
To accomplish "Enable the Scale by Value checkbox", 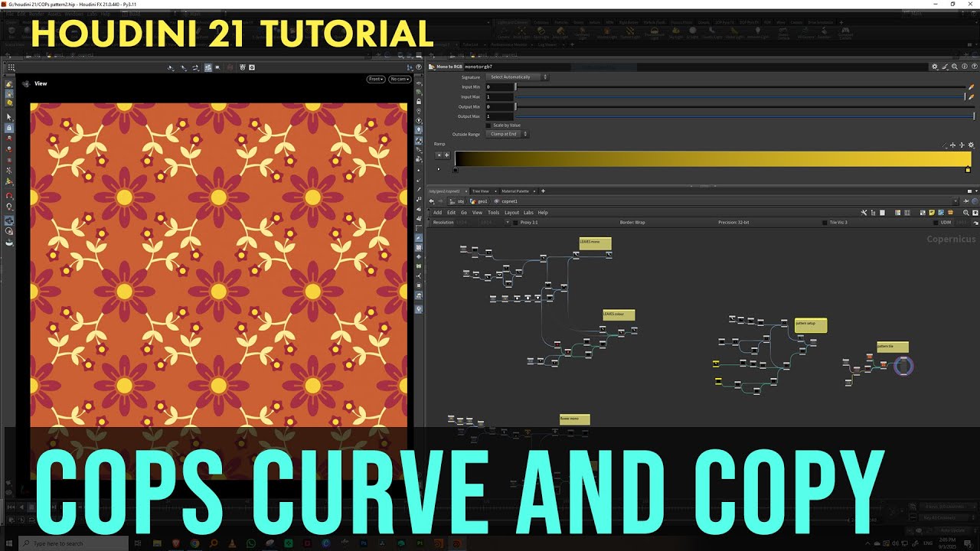I will [x=488, y=126].
